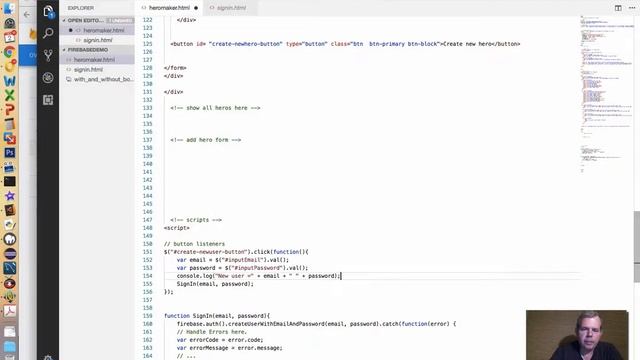Select signin.html under Open Editors
The width and height of the screenshot is (640, 360).
click(98, 40)
